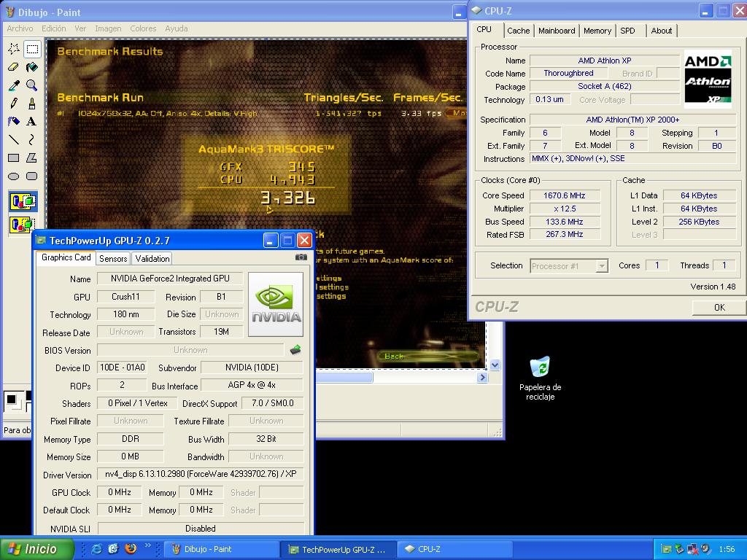Choose the Airbrush tool in Paint

[x=14, y=122]
